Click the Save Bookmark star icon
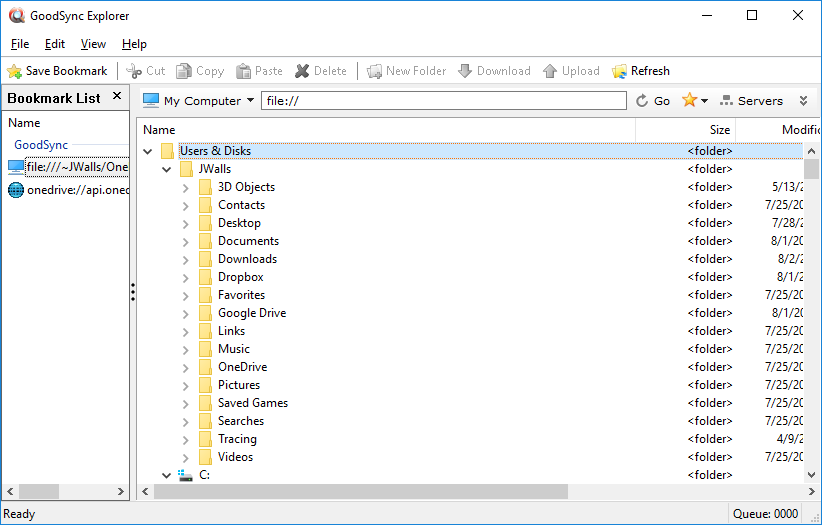822x525 pixels. click(x=15, y=71)
